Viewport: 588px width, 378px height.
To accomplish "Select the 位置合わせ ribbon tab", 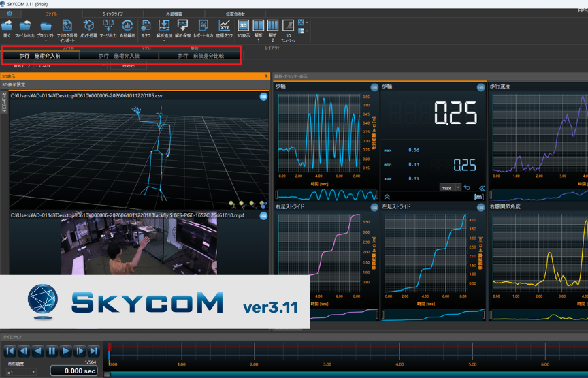I will [x=235, y=14].
